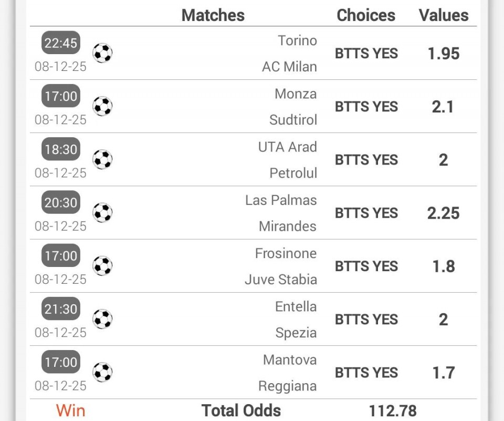The image size is (504, 421).
Task: Tap the 21:30 time badge
Action: (x=61, y=309)
